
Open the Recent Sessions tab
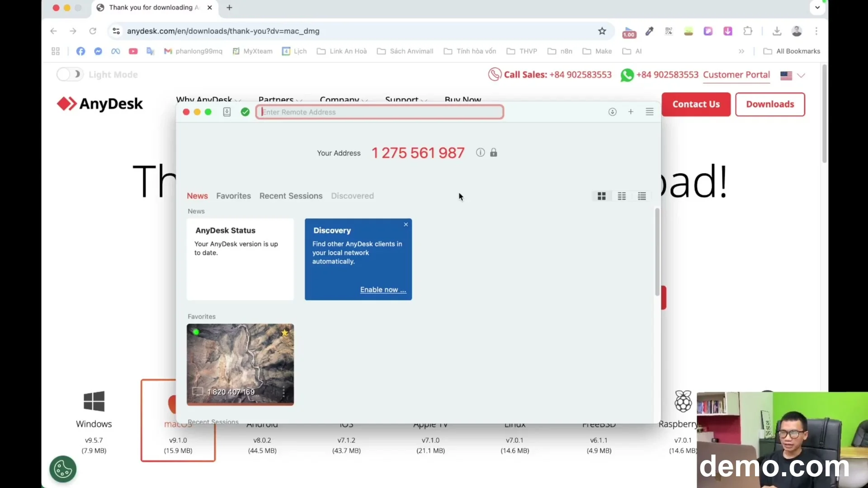point(291,196)
